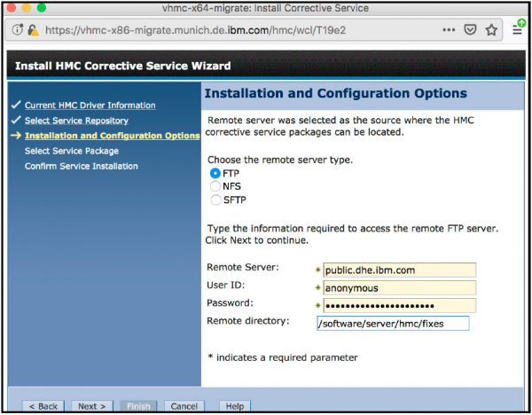Click the Remote directory text field
This screenshot has width=532, height=415.
pos(392,324)
